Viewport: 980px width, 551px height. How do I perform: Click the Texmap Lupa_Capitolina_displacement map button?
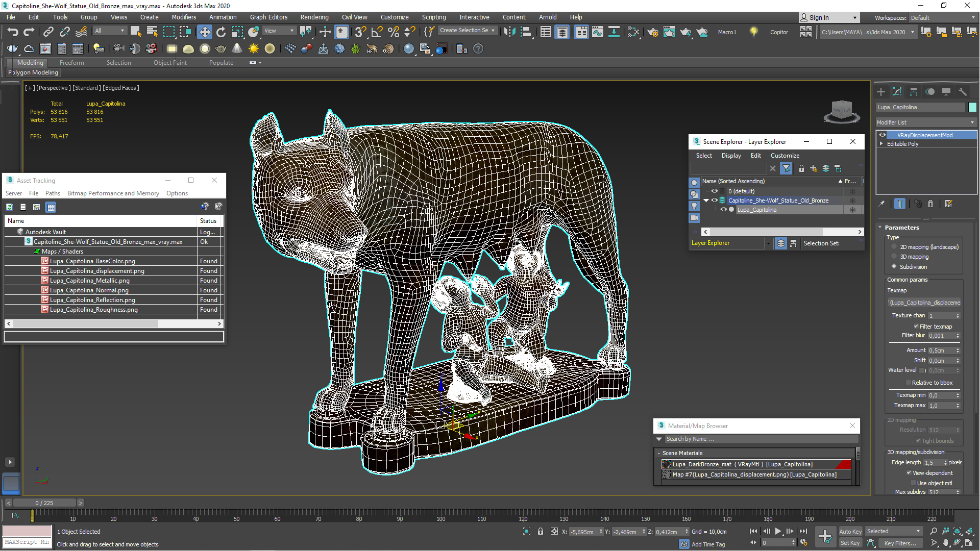(925, 303)
